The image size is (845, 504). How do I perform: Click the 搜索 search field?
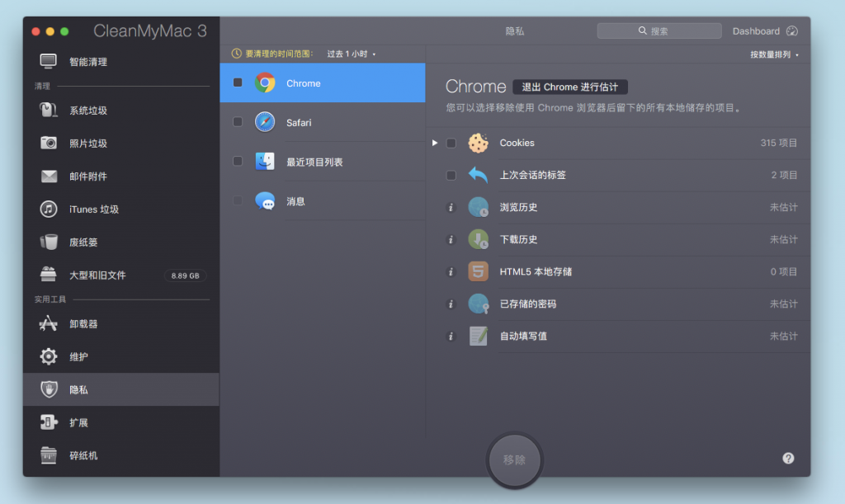659,31
